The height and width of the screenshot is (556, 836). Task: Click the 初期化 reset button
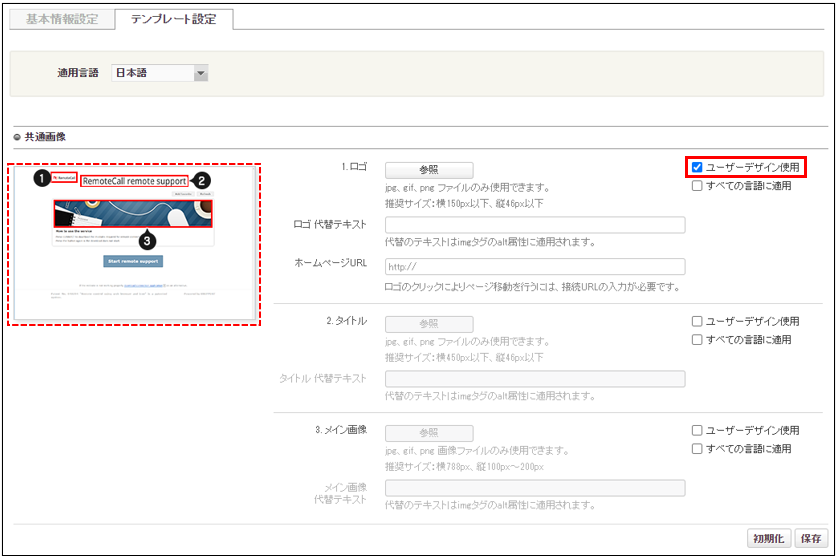click(769, 538)
